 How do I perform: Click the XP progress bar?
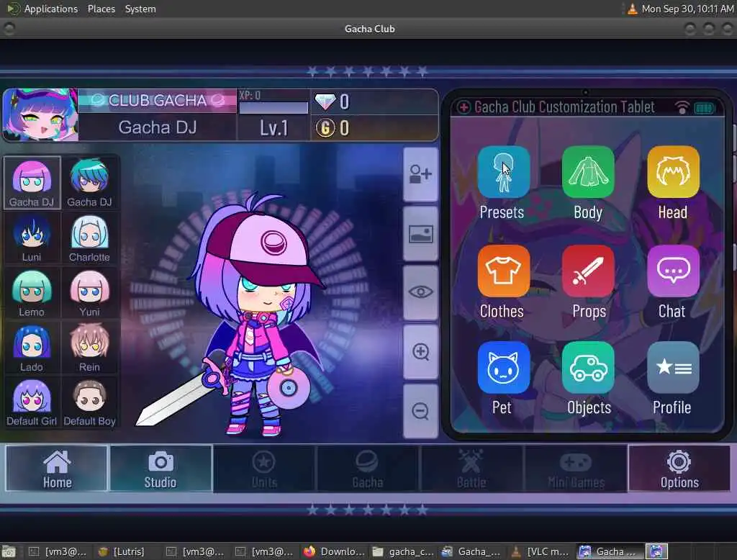(x=273, y=108)
